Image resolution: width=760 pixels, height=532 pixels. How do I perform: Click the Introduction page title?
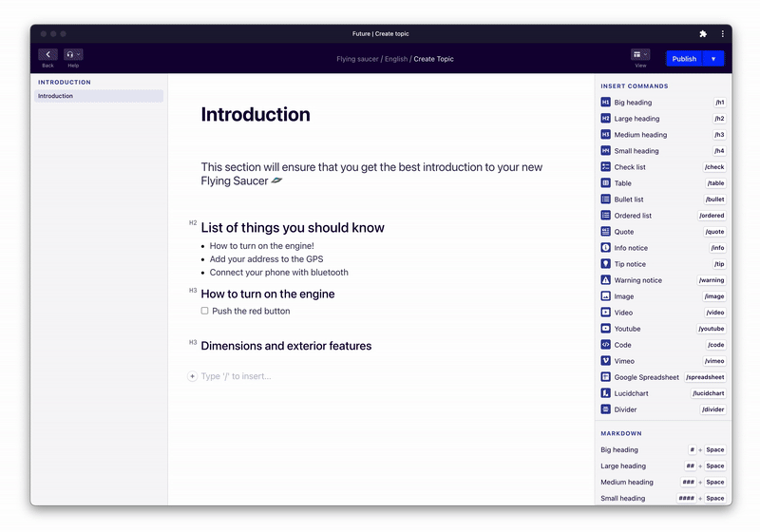tap(256, 114)
